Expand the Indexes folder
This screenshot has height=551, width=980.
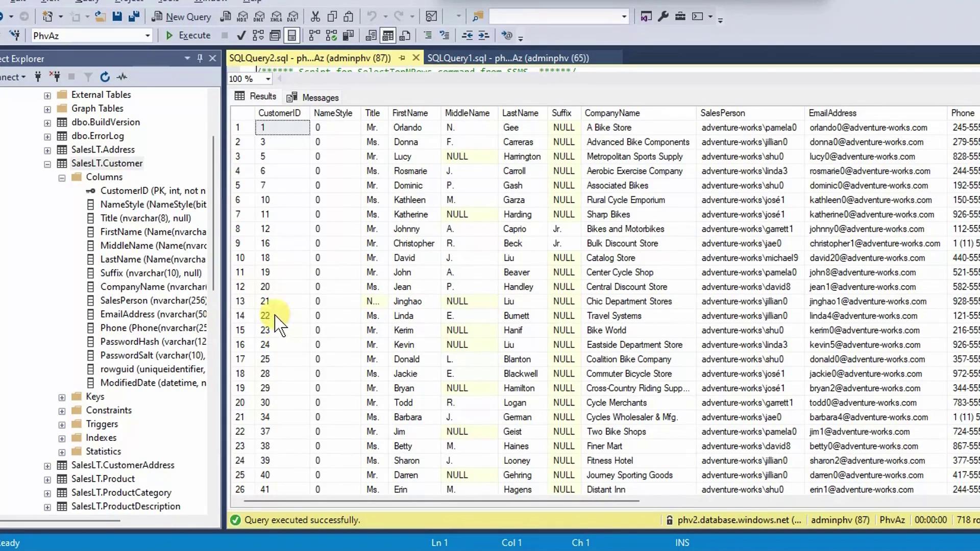point(62,439)
